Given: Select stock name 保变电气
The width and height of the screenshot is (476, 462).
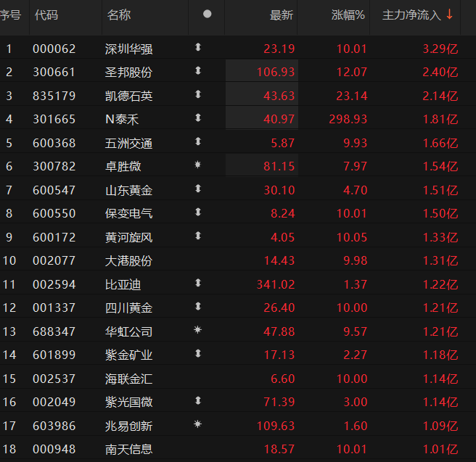Looking at the screenshot, I should coord(128,214).
